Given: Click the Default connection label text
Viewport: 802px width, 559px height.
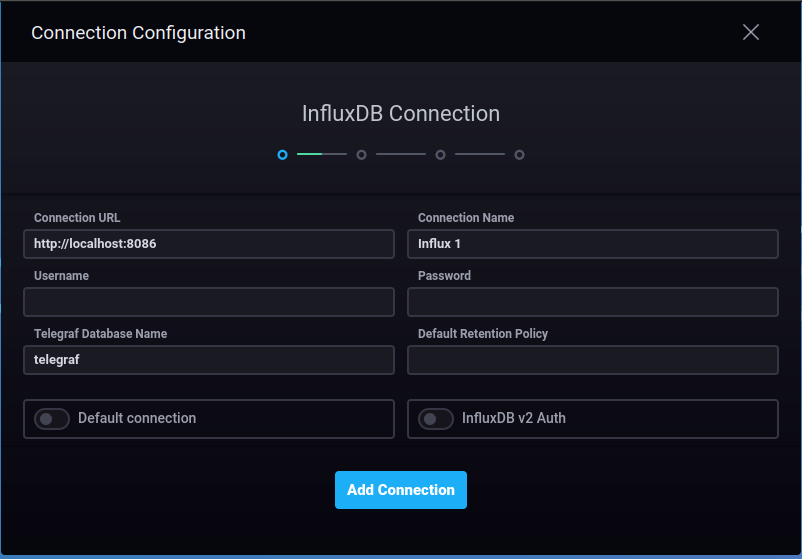Looking at the screenshot, I should (137, 418).
